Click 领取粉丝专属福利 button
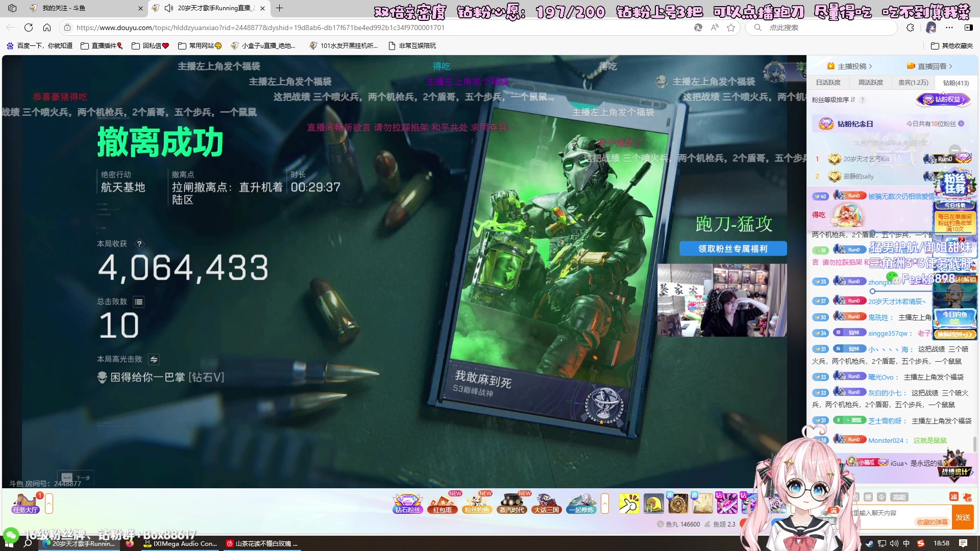Image resolution: width=980 pixels, height=551 pixels. pos(733,249)
